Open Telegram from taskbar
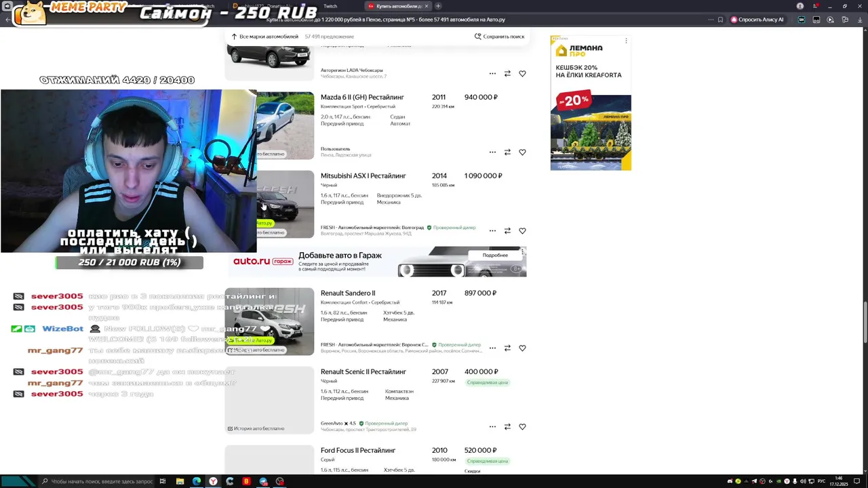 [x=263, y=481]
